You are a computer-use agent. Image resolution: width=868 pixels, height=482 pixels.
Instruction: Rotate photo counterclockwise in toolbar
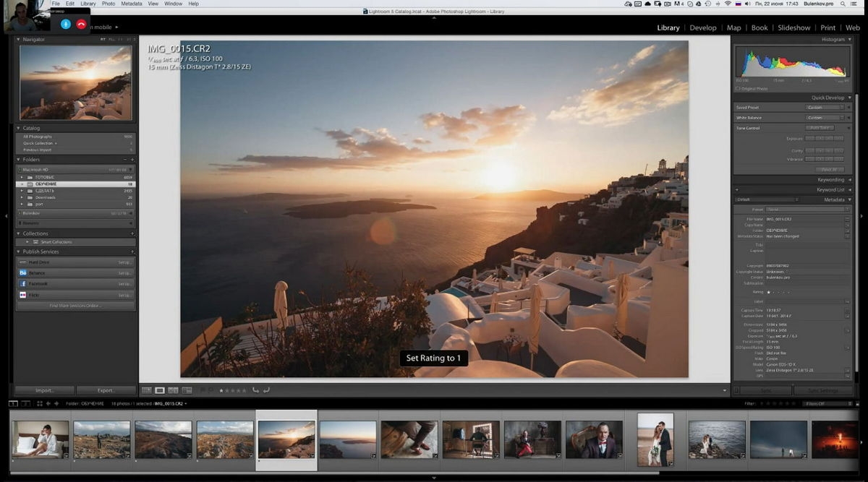point(255,390)
